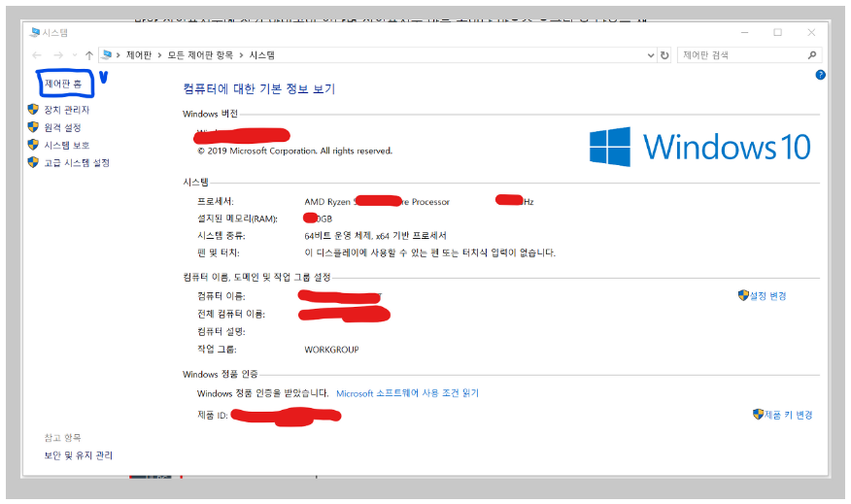
Task: Click shield icon next to 고급 시스템 설정
Action: tap(33, 162)
